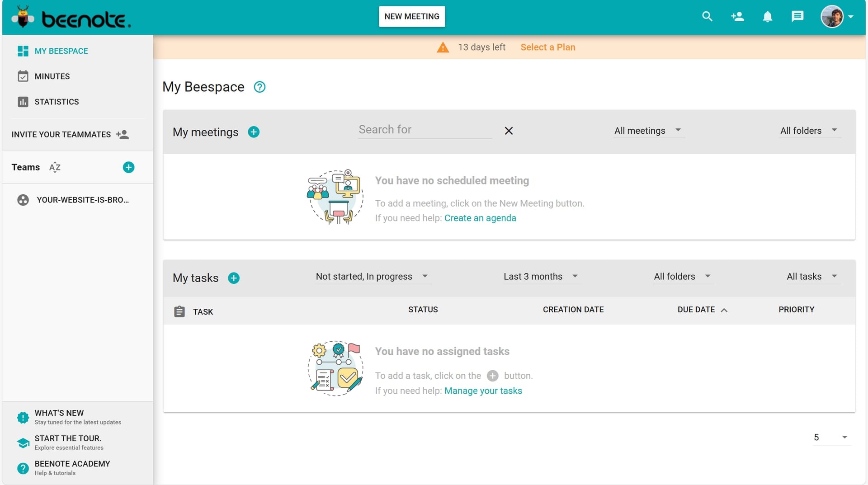Click the Select a Plan link
Viewport: 868px width, 485px height.
(547, 47)
